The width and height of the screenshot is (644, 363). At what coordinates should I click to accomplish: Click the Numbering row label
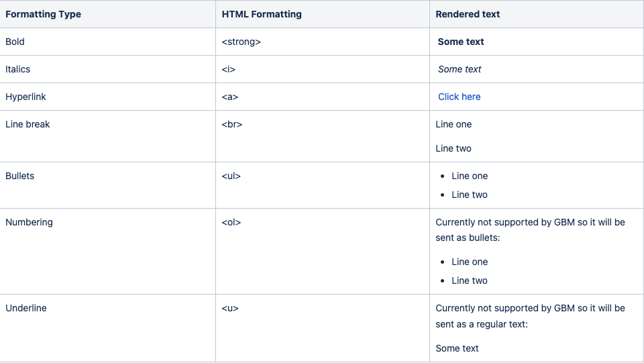pyautogui.click(x=29, y=223)
